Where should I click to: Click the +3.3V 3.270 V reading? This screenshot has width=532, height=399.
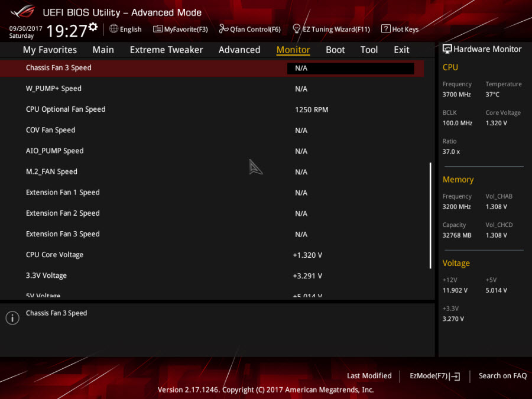453,319
